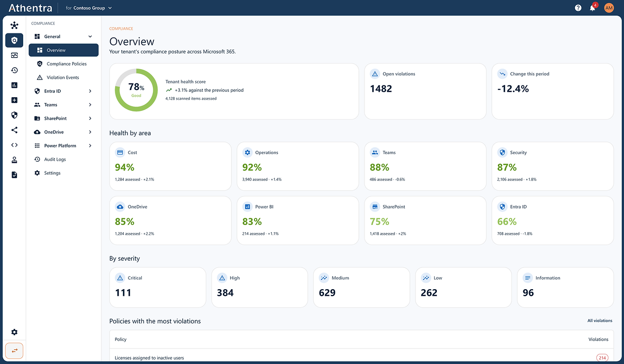Screen dimensions: 624x364
Task: Click the SharePoint 75% value
Action: coord(380,222)
